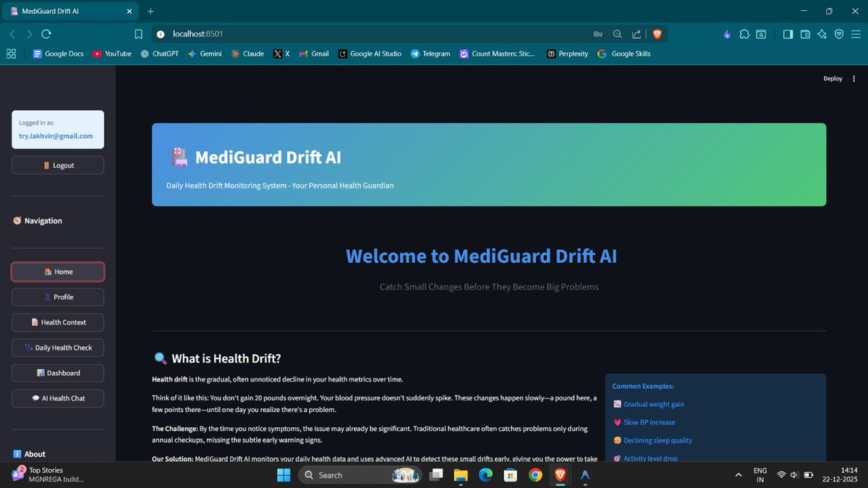Open File Explorer from the taskbar
This screenshot has height=488, width=868.
(461, 475)
